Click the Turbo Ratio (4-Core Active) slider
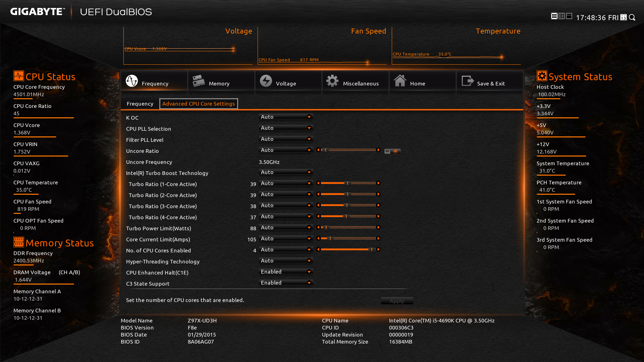Screen dimensions: 644x362 click(348, 216)
